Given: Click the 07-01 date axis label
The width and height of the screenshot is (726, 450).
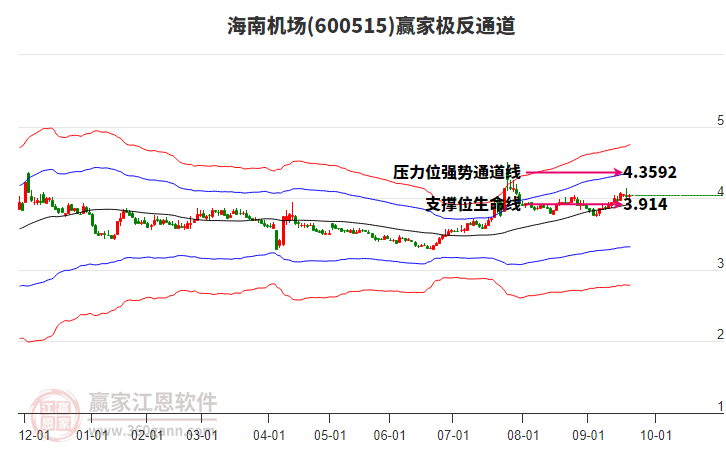Looking at the screenshot, I should (453, 436).
